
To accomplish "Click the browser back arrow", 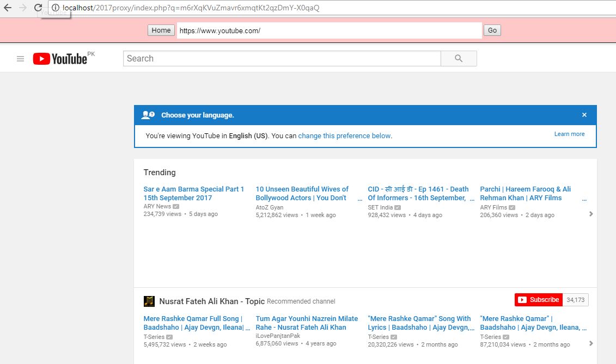I will click(x=8, y=8).
